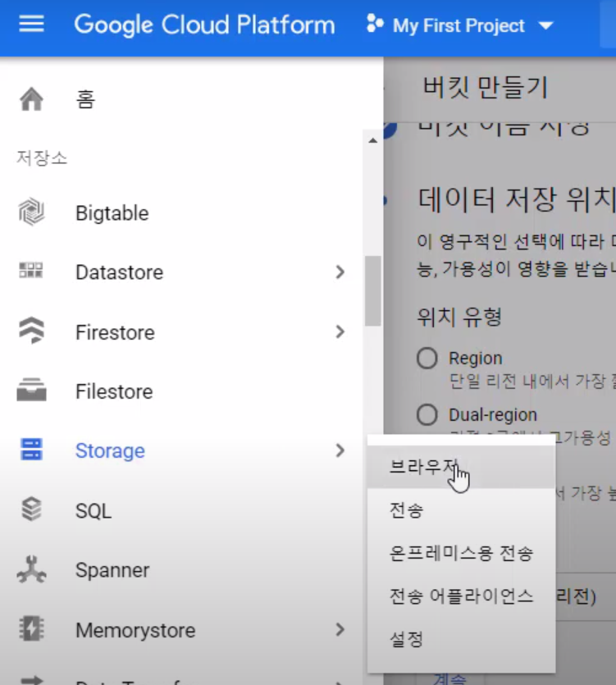This screenshot has height=685, width=616.
Task: Click the Spanner wrench icon
Action: [x=31, y=569]
